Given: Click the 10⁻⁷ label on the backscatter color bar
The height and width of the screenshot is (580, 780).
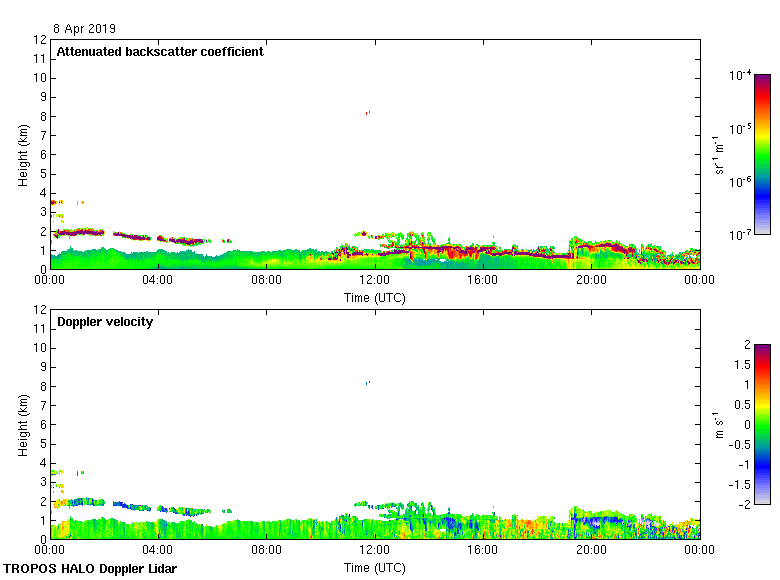Looking at the screenshot, I should (x=740, y=234).
